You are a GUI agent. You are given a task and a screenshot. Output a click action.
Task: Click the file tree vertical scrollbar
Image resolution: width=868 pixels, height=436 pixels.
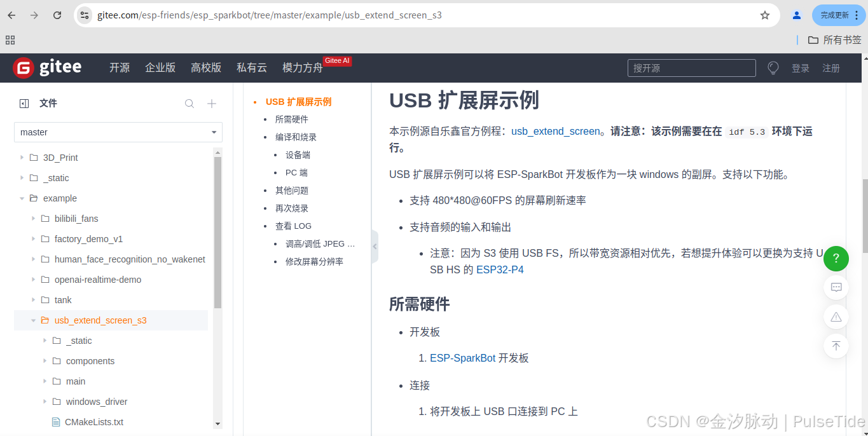pyautogui.click(x=217, y=232)
